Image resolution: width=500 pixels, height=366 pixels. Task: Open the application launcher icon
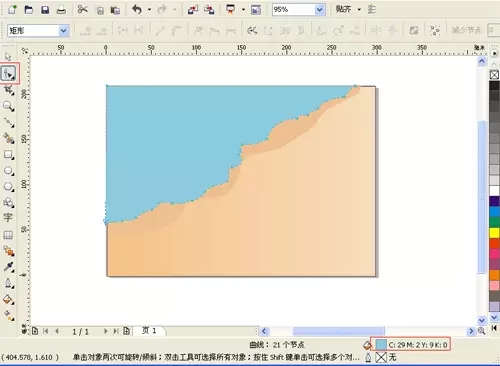(x=230, y=9)
